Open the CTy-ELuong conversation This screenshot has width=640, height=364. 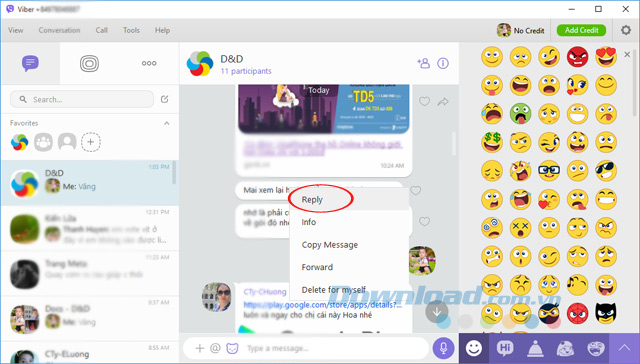90,353
